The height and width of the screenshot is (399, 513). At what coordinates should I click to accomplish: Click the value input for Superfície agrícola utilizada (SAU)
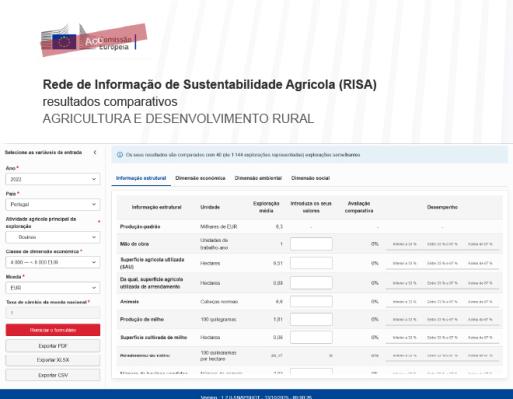[311, 263]
